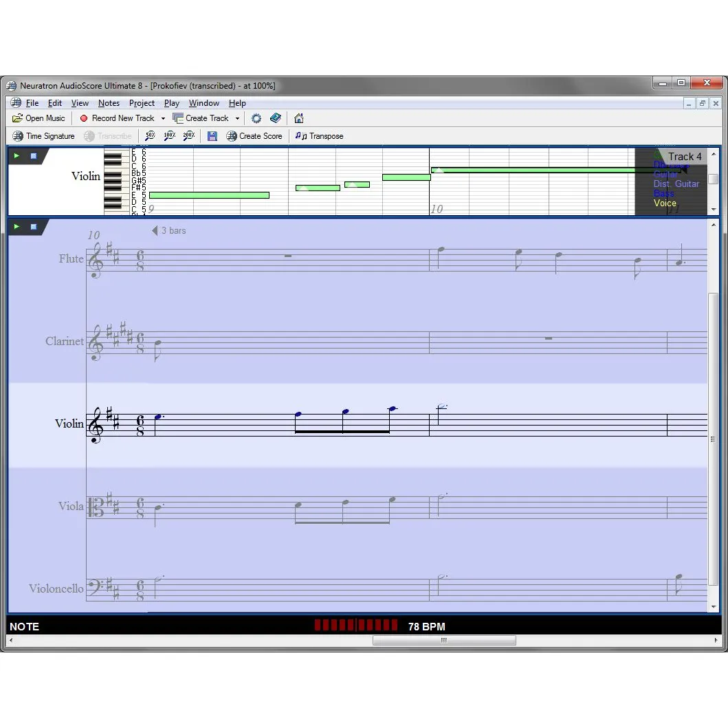Click the Violin track name in piano-roll
The width and height of the screenshot is (728, 728).
[86, 176]
